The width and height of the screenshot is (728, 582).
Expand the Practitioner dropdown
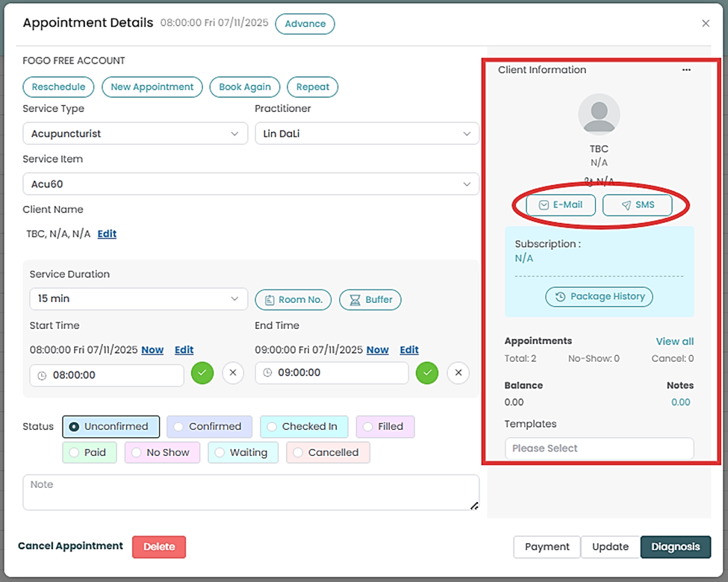(x=367, y=134)
